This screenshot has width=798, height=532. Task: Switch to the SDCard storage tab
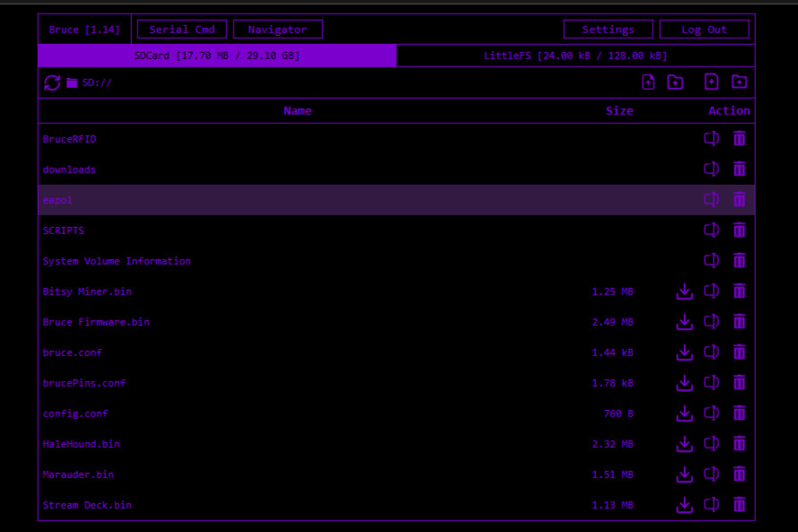pyautogui.click(x=217, y=56)
